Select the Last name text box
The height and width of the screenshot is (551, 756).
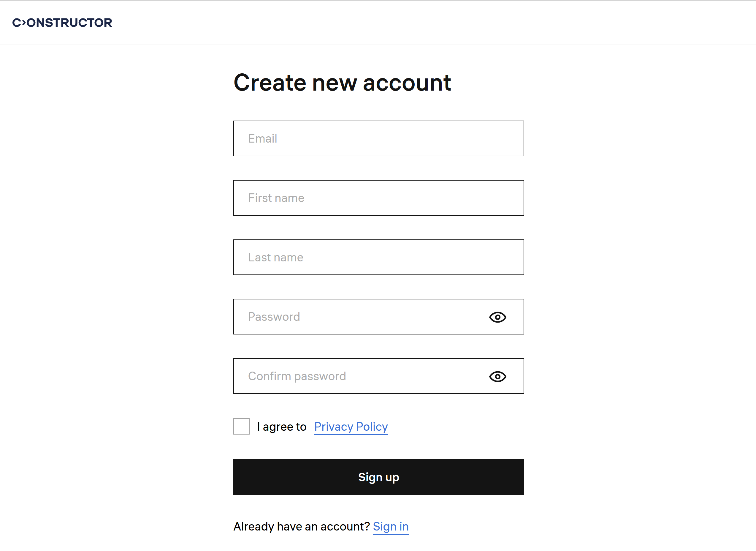pos(378,257)
